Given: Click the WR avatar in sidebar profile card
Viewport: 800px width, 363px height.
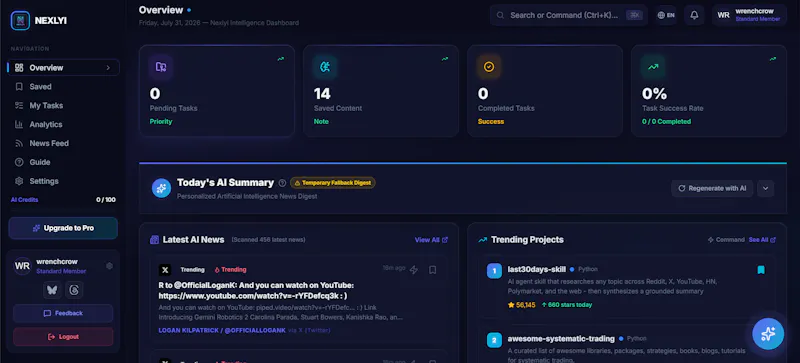Looking at the screenshot, I should [22, 266].
